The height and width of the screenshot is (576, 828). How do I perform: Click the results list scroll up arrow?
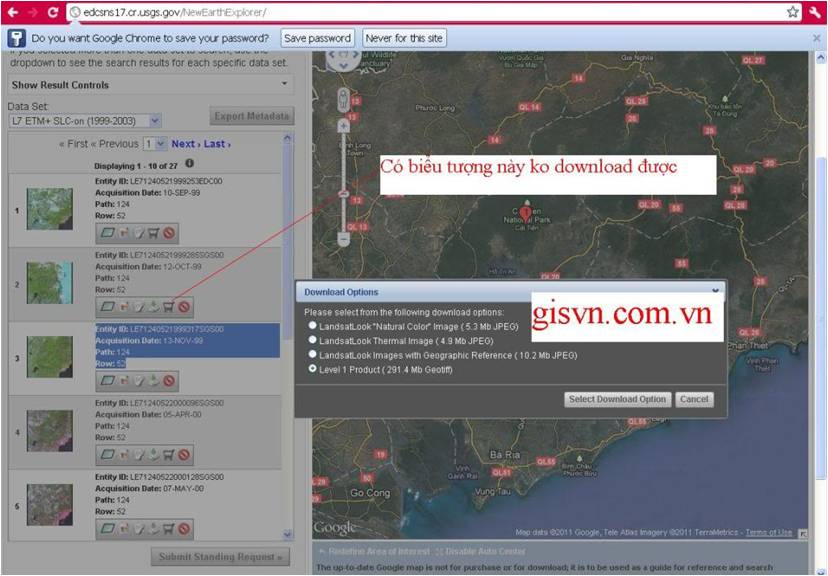pos(287,138)
